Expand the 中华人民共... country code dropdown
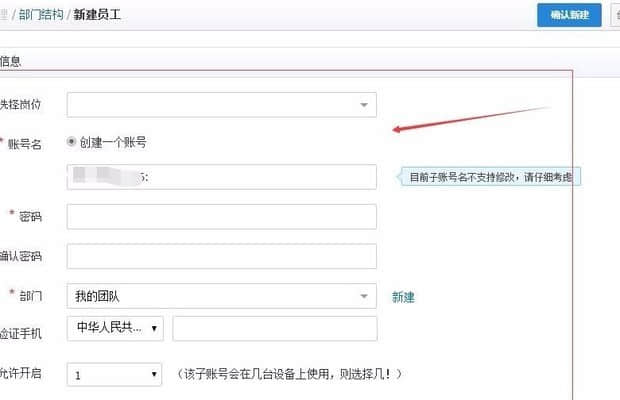Screen dimensions: 620x400 click(x=115, y=328)
